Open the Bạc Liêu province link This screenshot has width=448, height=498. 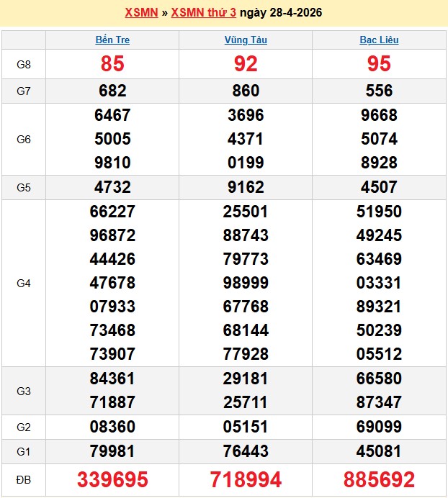point(379,40)
